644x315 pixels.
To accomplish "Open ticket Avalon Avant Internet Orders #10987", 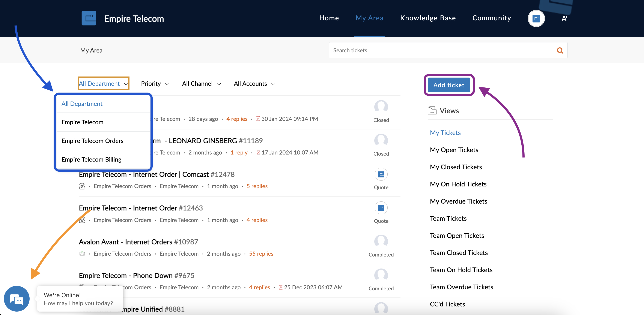I will pos(138,242).
